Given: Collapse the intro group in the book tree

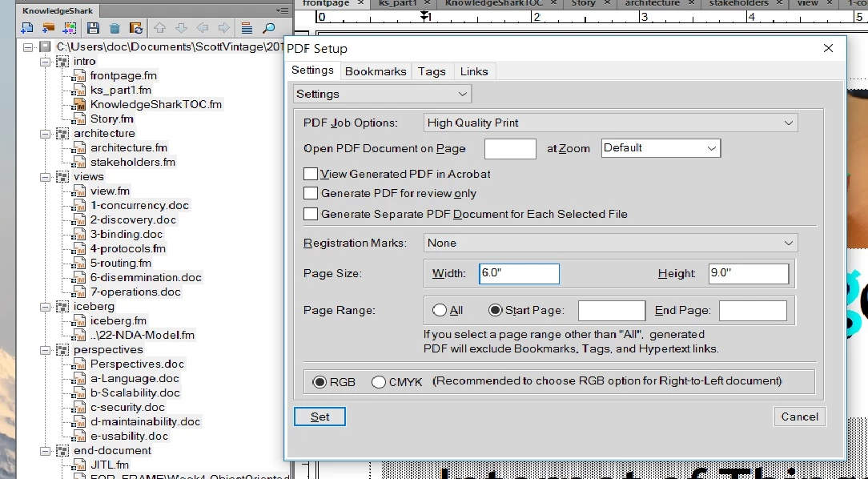Looking at the screenshot, I should [46, 62].
